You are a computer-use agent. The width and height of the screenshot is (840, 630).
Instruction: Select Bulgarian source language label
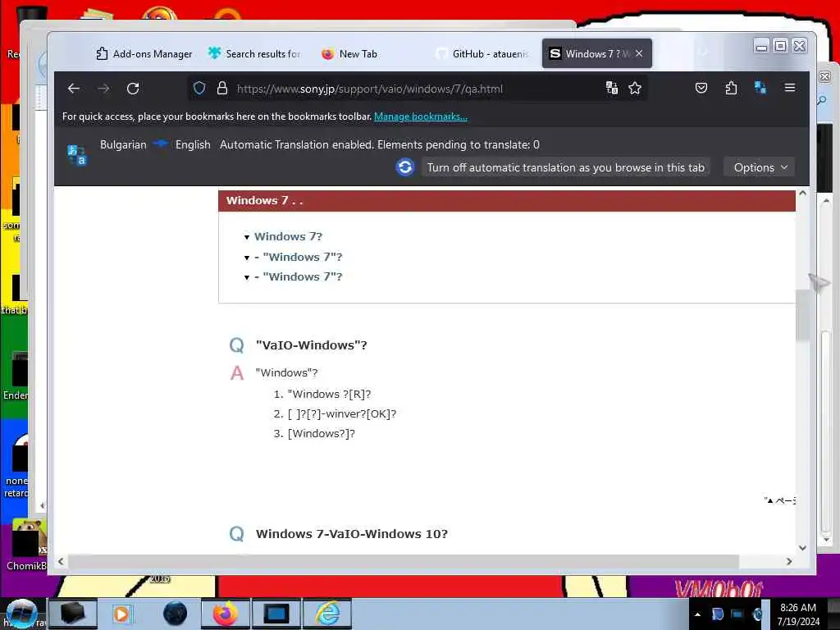tap(123, 144)
